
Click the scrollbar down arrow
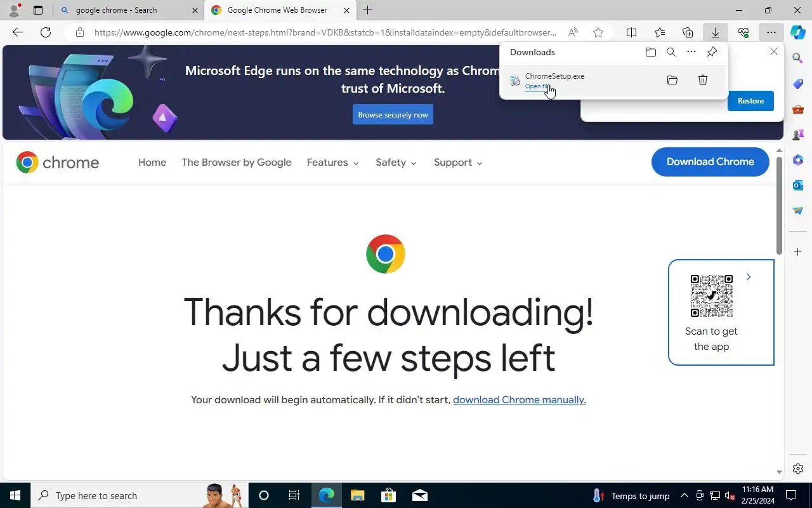click(x=779, y=472)
